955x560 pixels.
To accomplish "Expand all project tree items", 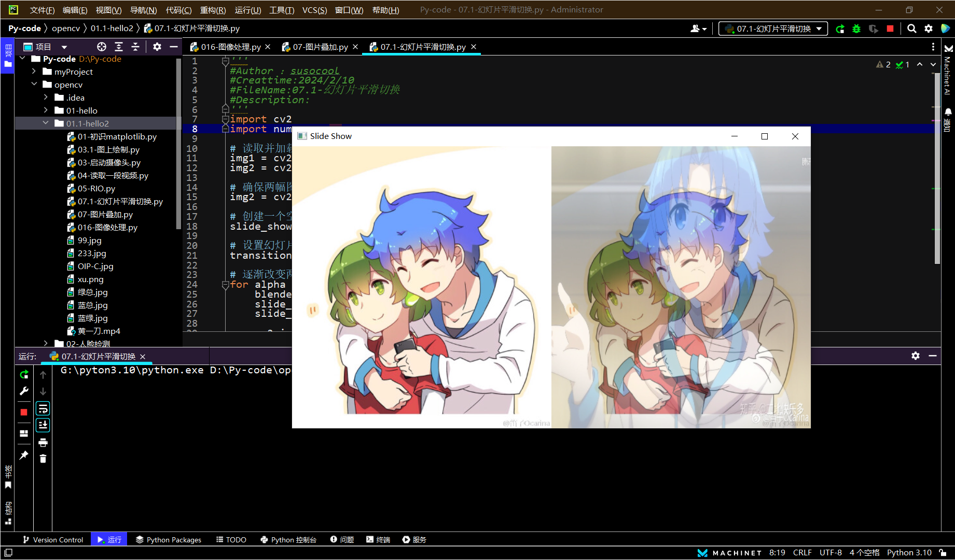I will (119, 47).
